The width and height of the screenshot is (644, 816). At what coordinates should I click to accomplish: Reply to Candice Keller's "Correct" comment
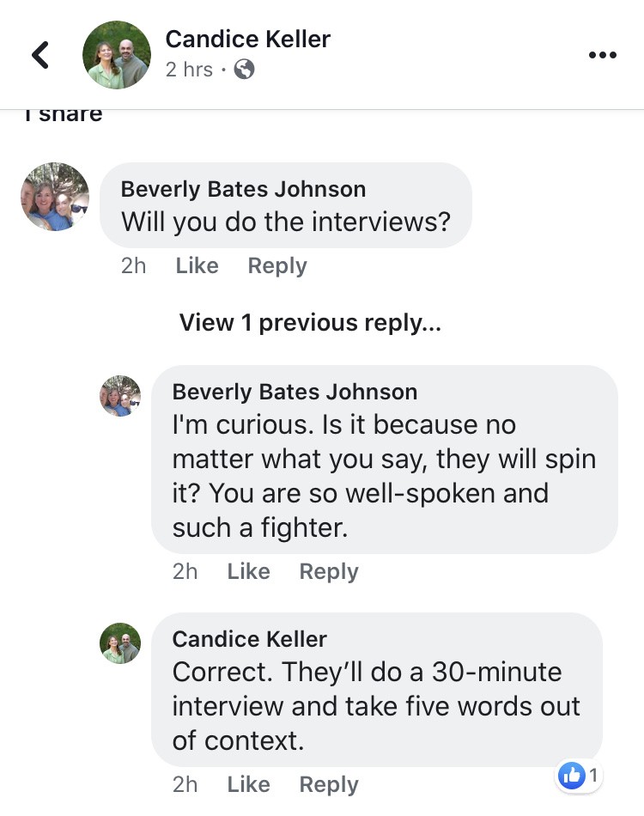coord(328,784)
